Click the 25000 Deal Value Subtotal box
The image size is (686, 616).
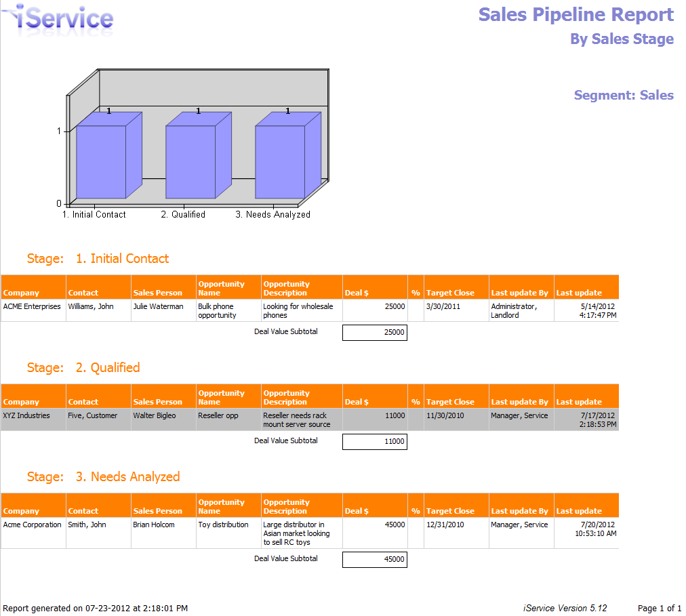click(x=374, y=333)
